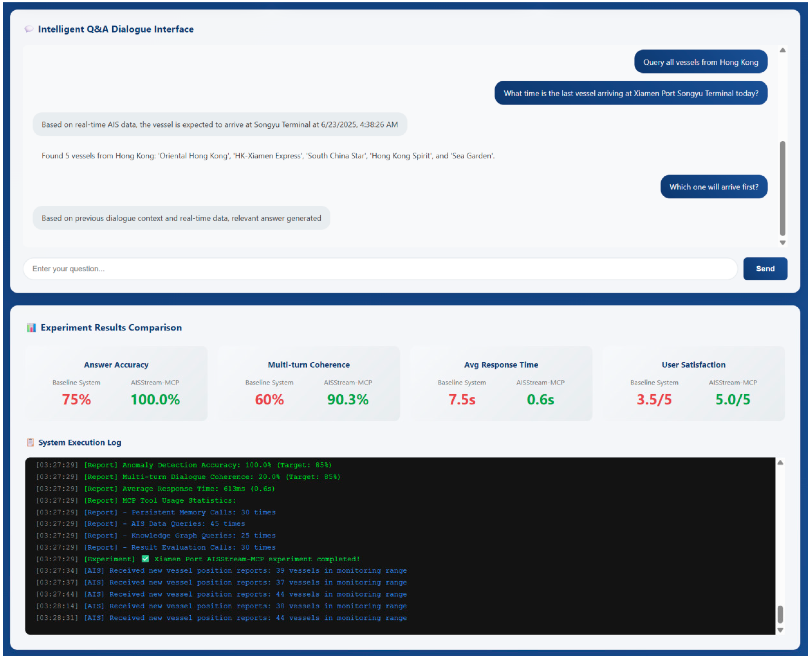Image resolution: width=812 pixels, height=659 pixels.
Task: Click down arrow of execution log scrollbar
Action: click(780, 630)
